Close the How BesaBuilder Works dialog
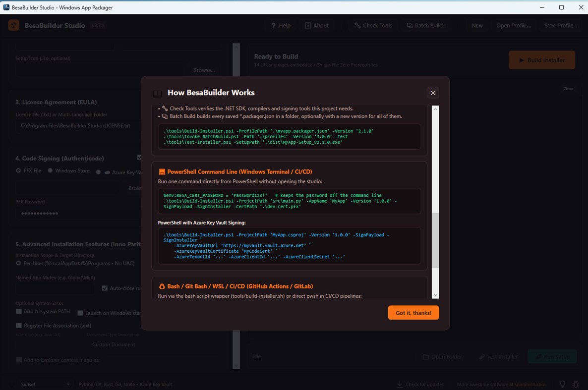 point(433,93)
